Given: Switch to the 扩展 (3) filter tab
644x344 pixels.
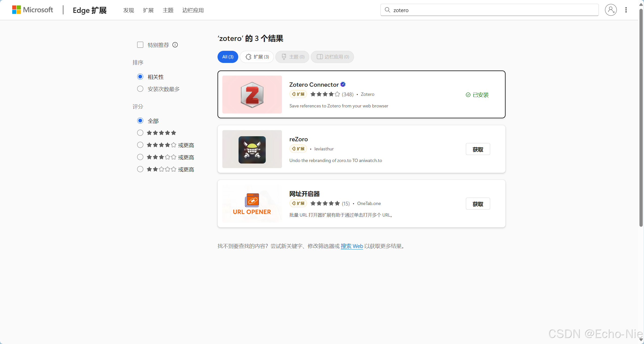Looking at the screenshot, I should (x=257, y=57).
